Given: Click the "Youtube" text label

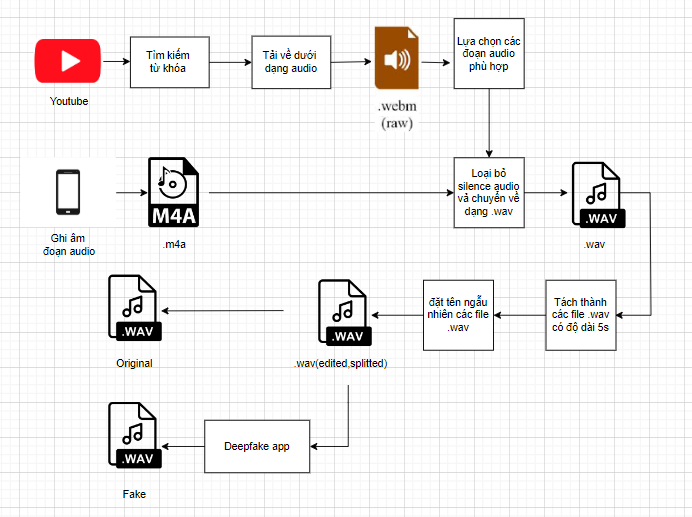Looking at the screenshot, I should coord(69,101).
